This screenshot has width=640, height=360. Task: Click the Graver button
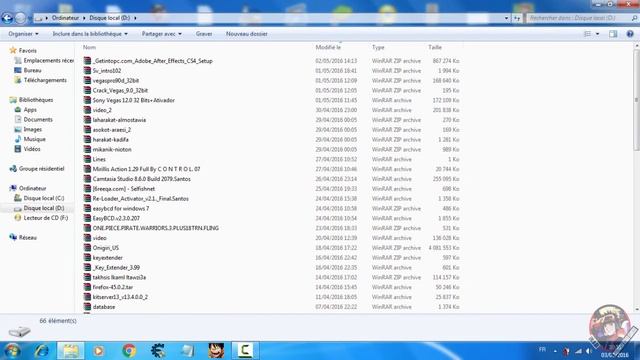coord(204,34)
